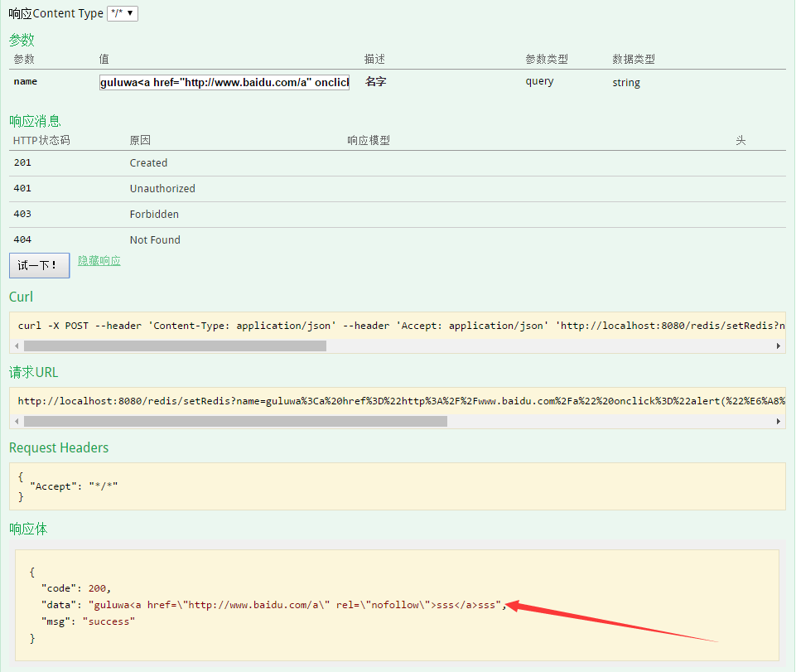The width and height of the screenshot is (796, 672).
Task: Click the Not Found reason text
Action: coord(155,239)
